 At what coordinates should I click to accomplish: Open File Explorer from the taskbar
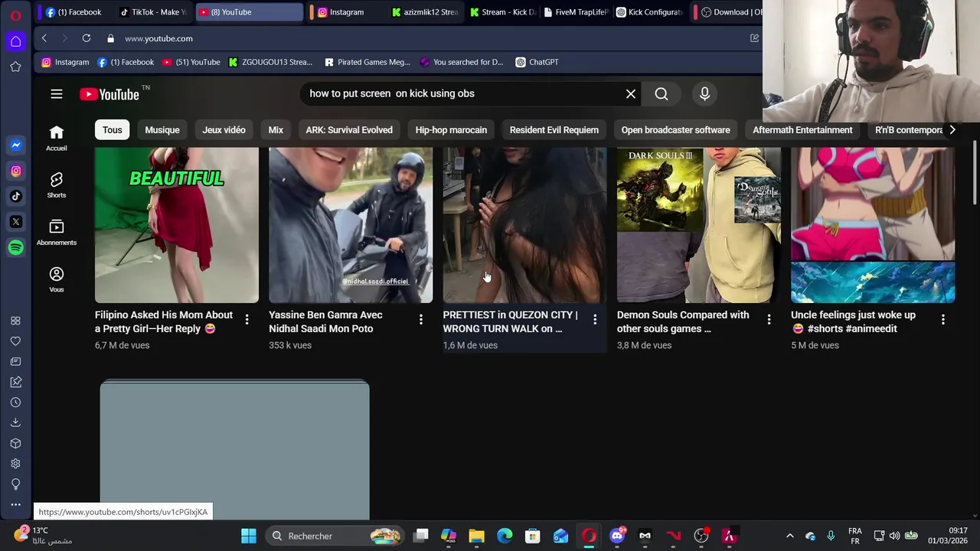(x=476, y=536)
